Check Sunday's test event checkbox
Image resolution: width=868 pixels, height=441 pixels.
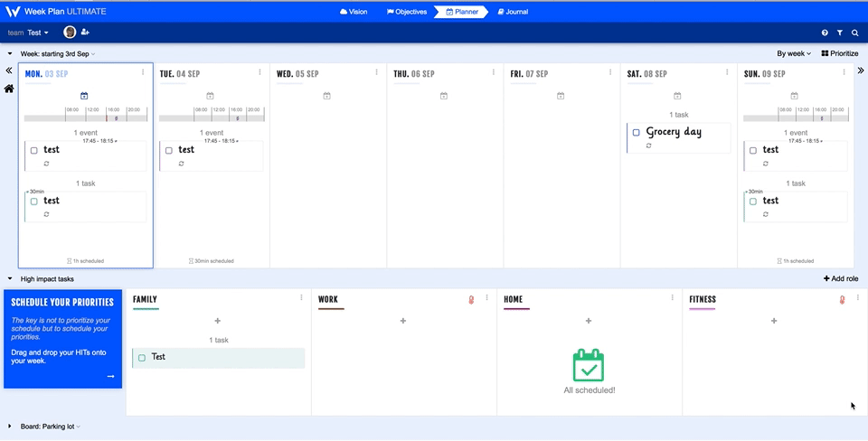tap(753, 151)
